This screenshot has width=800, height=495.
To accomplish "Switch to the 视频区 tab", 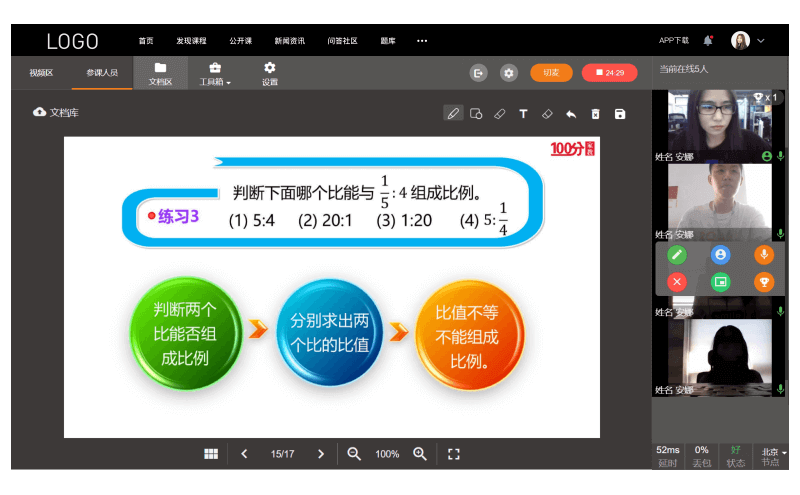I will (41, 73).
